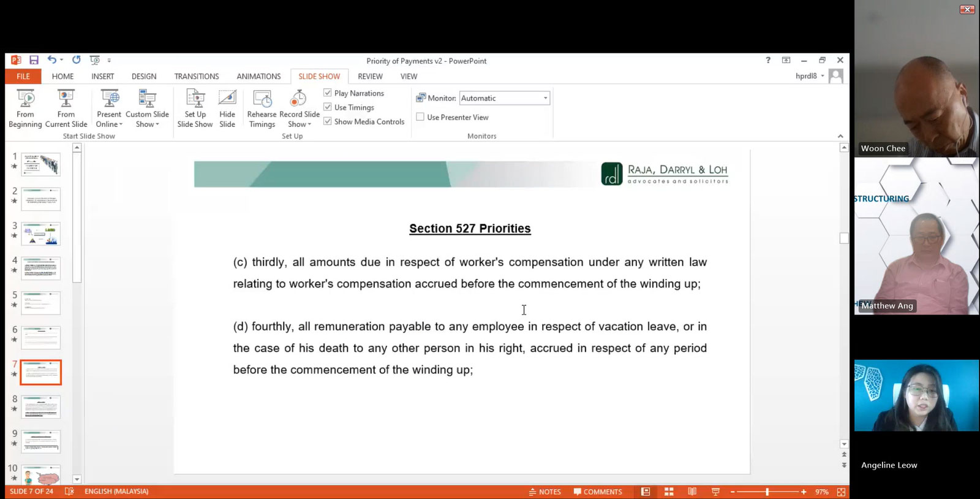The image size is (980, 499).
Task: Switch to Normal view icon
Action: point(646,492)
